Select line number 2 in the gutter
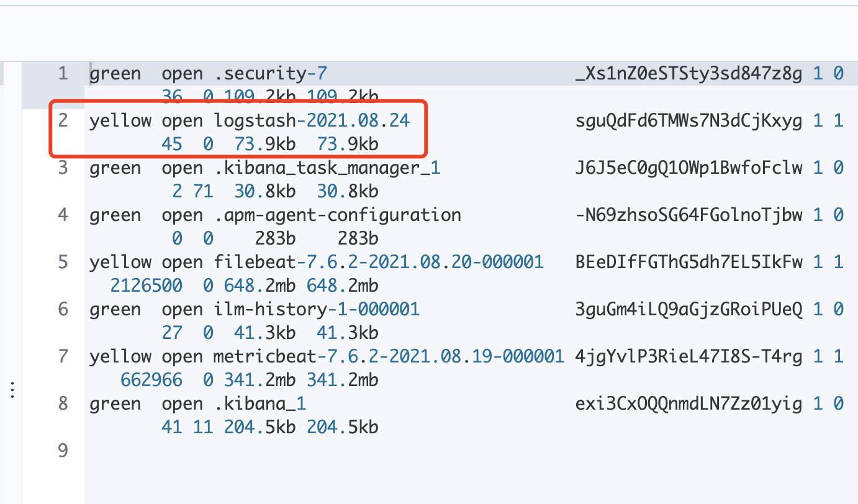 coord(63,121)
